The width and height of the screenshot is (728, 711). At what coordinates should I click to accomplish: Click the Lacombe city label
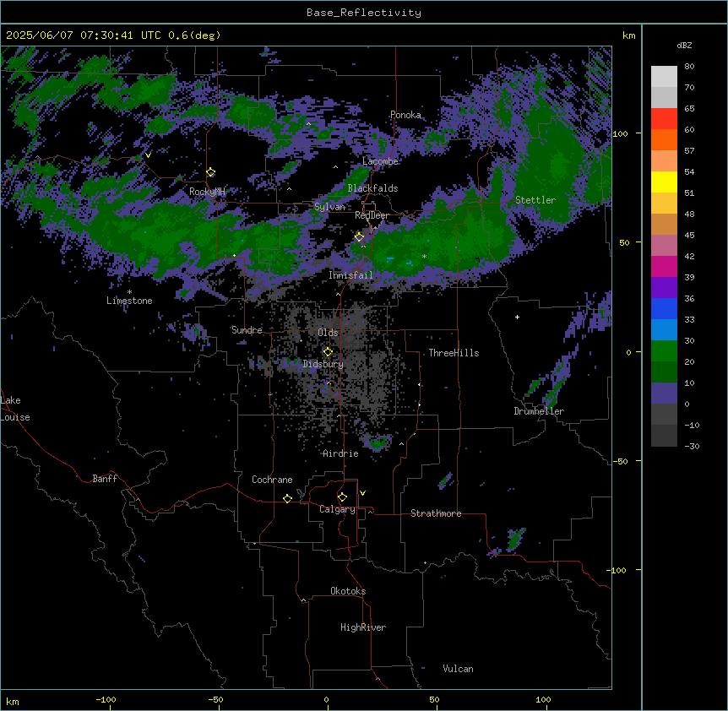[x=380, y=161]
